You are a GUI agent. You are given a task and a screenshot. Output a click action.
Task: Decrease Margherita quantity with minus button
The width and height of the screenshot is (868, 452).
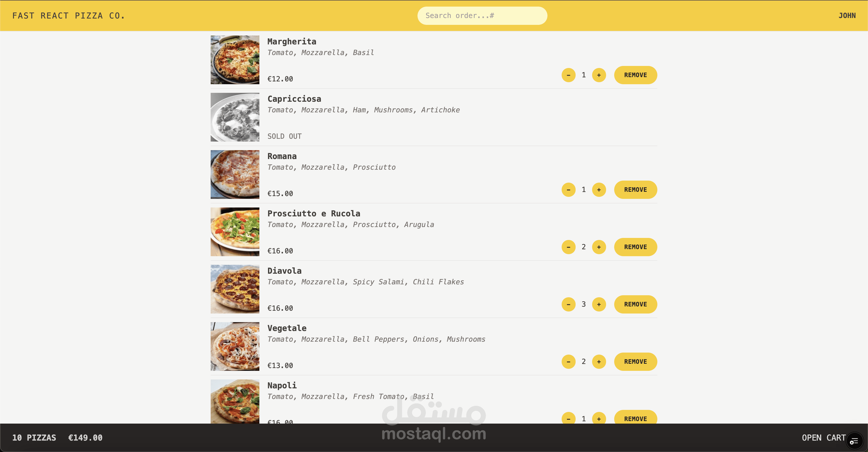[569, 75]
